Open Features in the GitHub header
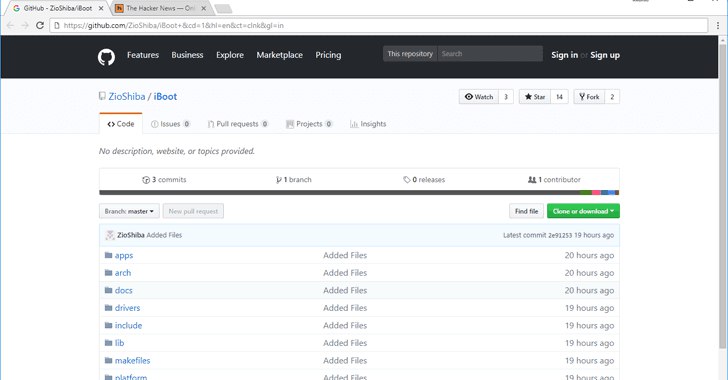The image size is (728, 380). (143, 55)
